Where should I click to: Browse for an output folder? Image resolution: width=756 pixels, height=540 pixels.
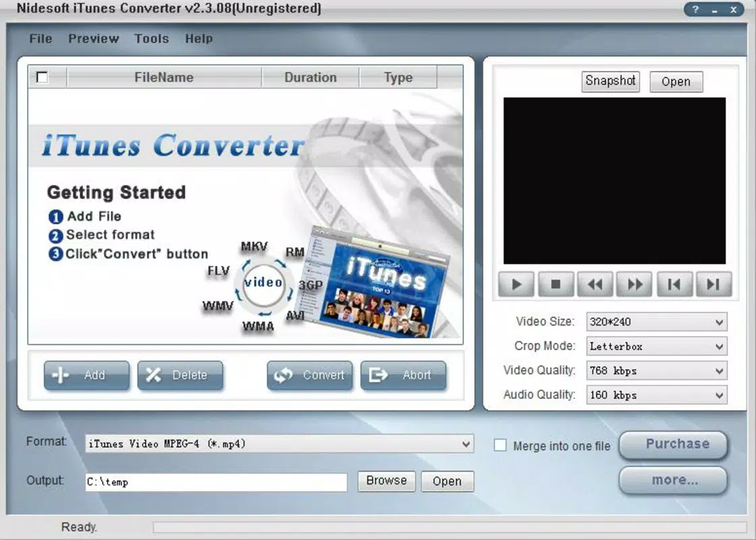(386, 481)
